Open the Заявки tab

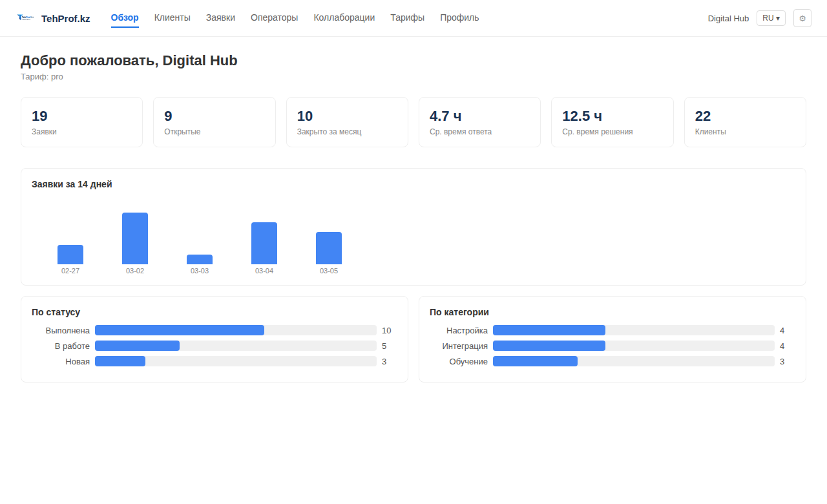coord(220,18)
